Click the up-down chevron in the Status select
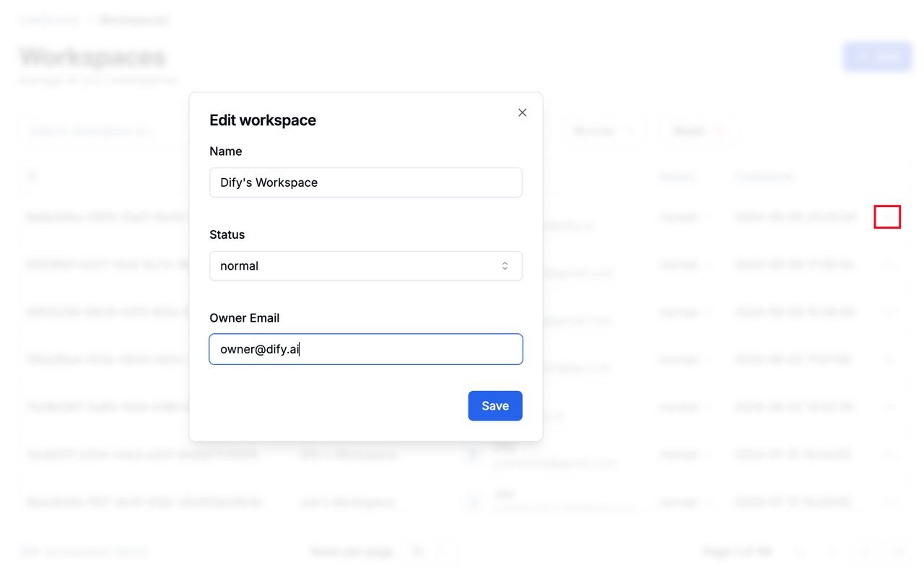Screen dimensions: 924x585 tap(505, 266)
